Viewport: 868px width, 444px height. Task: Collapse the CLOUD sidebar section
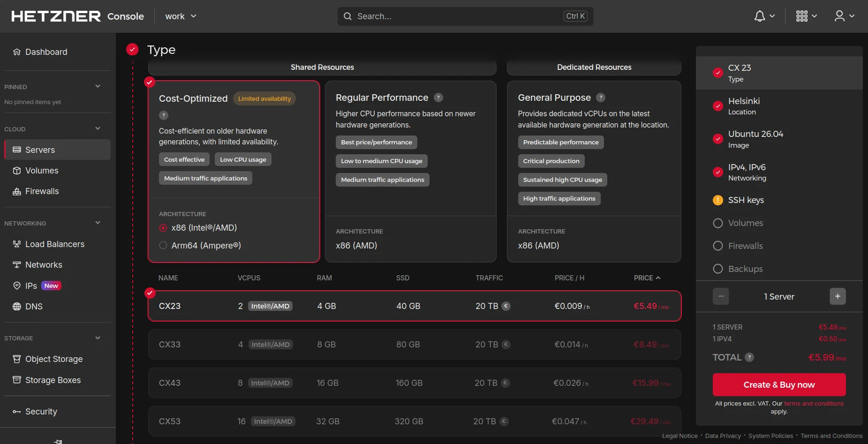(98, 128)
